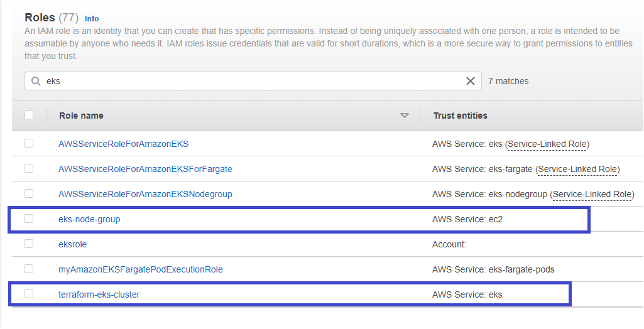Viewport: 644px width, 329px height.
Task: Click the Account: trust entity cell
Action: [x=449, y=244]
